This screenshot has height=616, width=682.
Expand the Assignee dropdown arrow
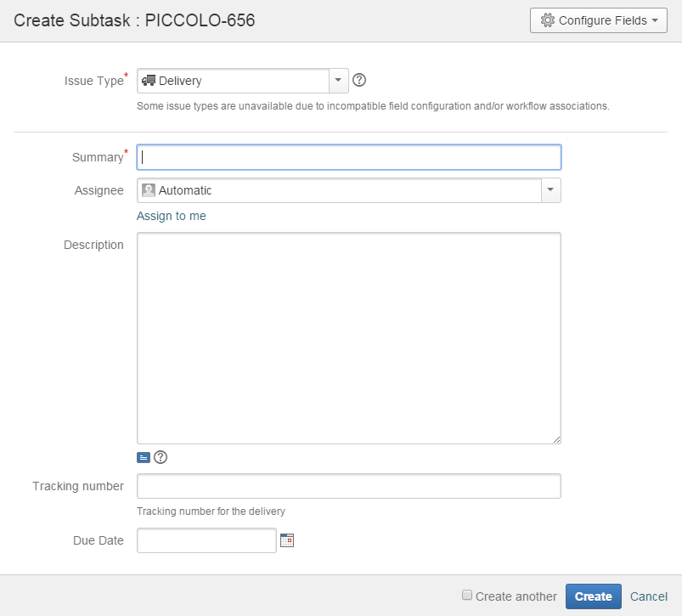point(551,190)
